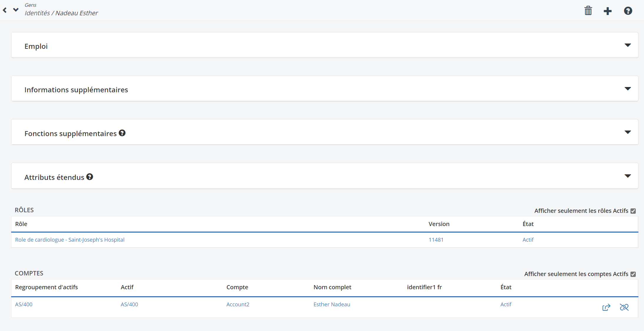
Task: Click the Emploi section title
Action: click(x=36, y=46)
